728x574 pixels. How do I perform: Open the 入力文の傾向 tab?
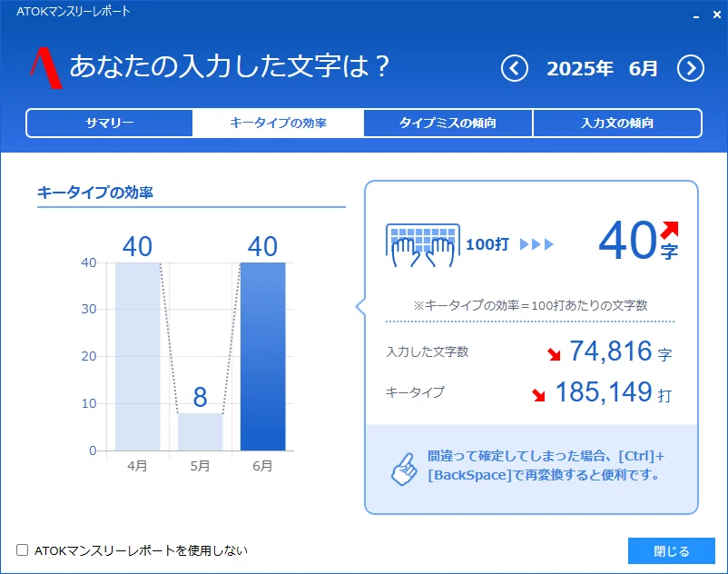pos(617,124)
